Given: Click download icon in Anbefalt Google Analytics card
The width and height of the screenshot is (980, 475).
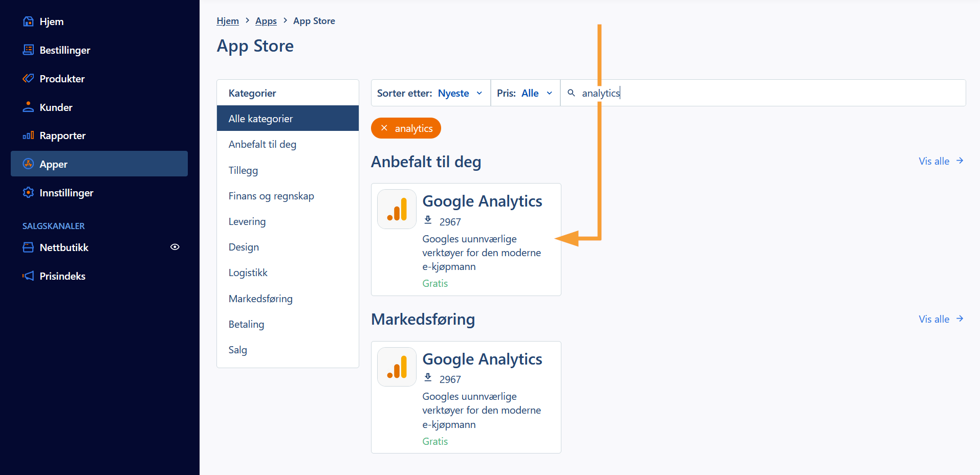Looking at the screenshot, I should pyautogui.click(x=428, y=220).
